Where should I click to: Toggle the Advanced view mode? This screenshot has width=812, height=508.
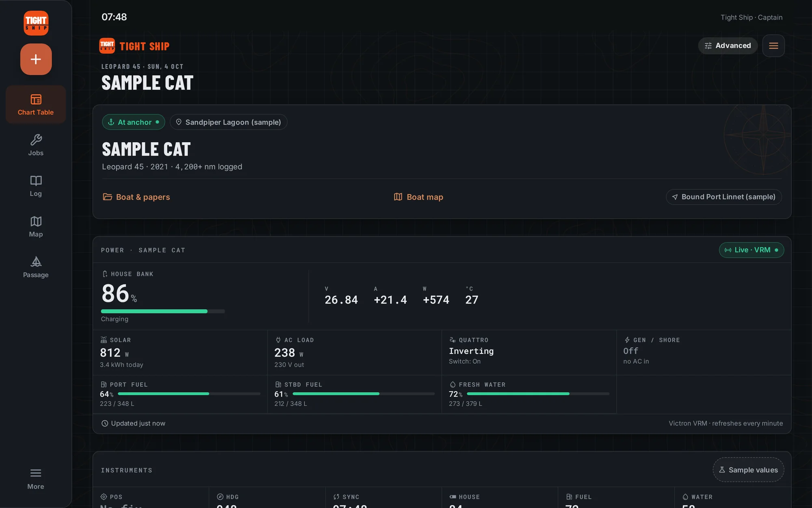tap(728, 46)
